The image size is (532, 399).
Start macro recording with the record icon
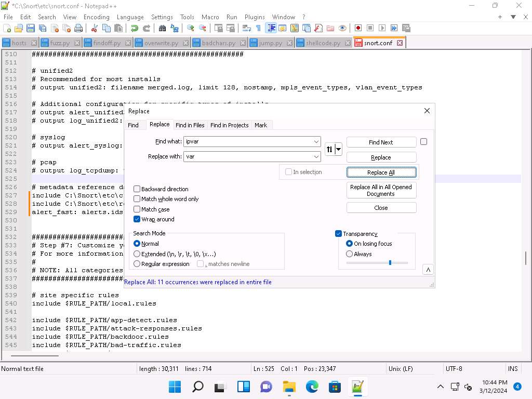coord(358,28)
